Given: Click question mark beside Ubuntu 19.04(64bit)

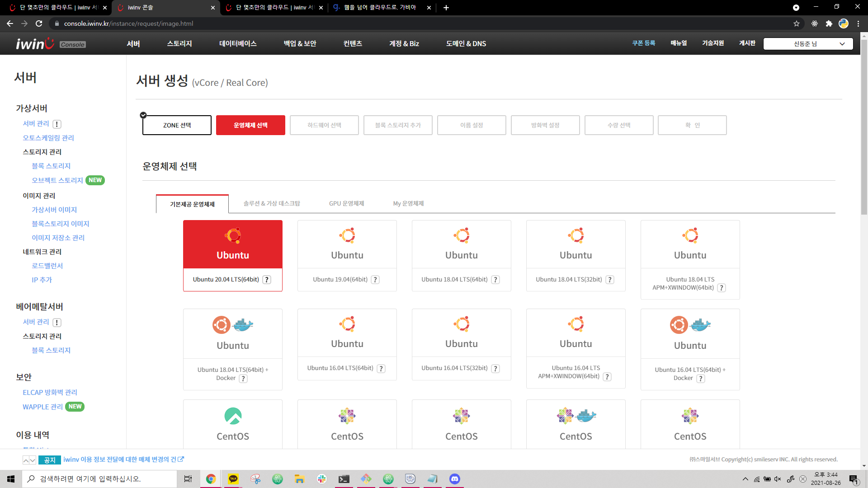Looking at the screenshot, I should (375, 280).
